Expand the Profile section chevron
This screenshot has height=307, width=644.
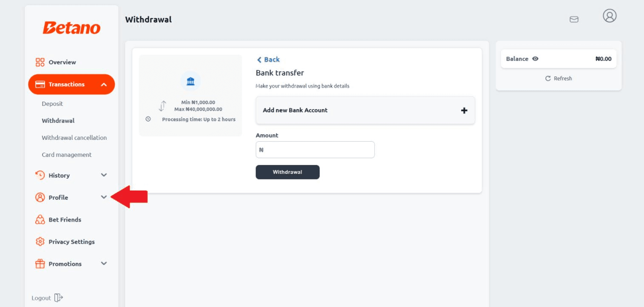(104, 197)
